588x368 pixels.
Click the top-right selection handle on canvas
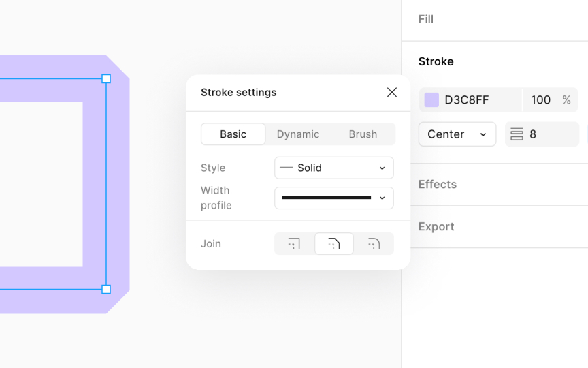[106, 79]
